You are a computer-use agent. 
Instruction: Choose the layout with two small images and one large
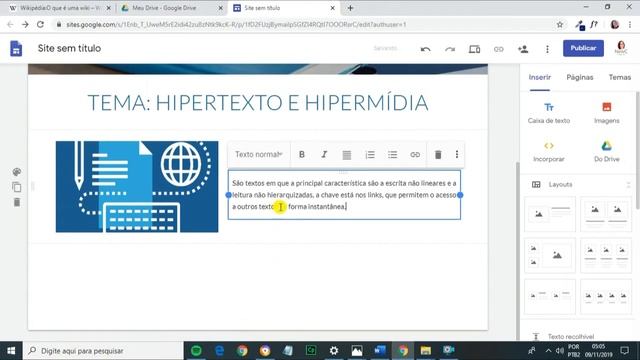[550, 256]
